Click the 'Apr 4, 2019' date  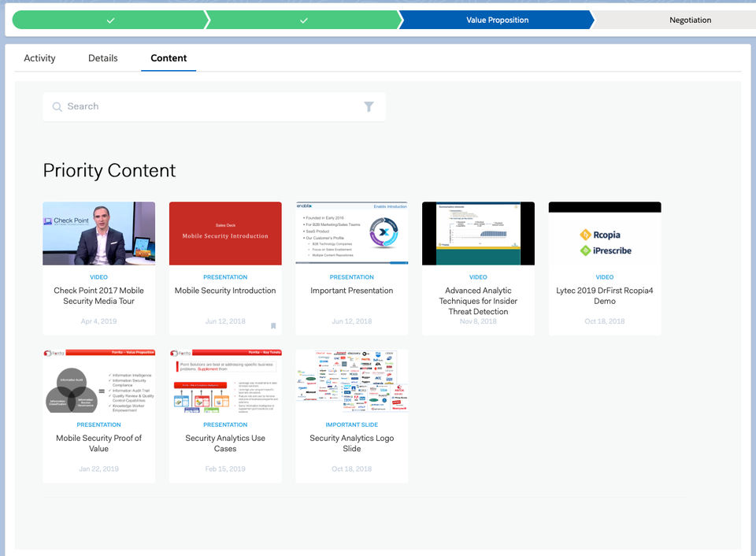[x=99, y=321]
